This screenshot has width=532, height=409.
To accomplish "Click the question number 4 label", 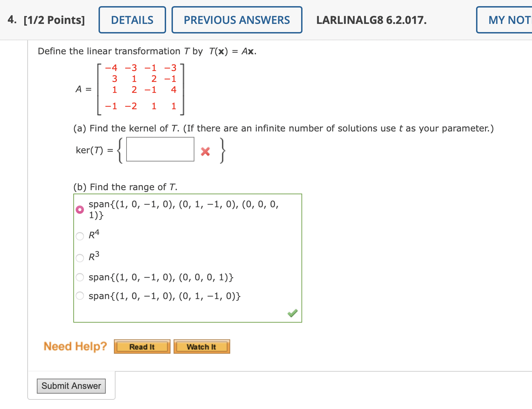I will [11, 20].
